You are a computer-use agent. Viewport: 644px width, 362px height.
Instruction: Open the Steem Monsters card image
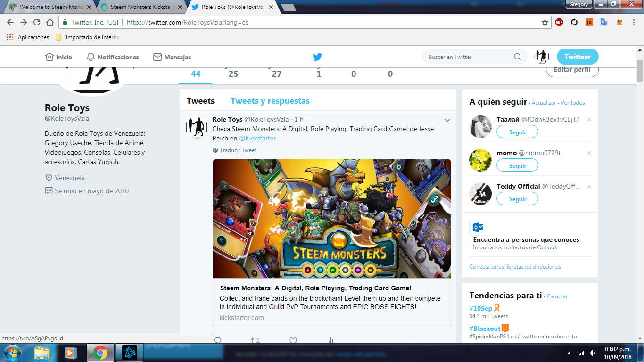[x=332, y=219]
